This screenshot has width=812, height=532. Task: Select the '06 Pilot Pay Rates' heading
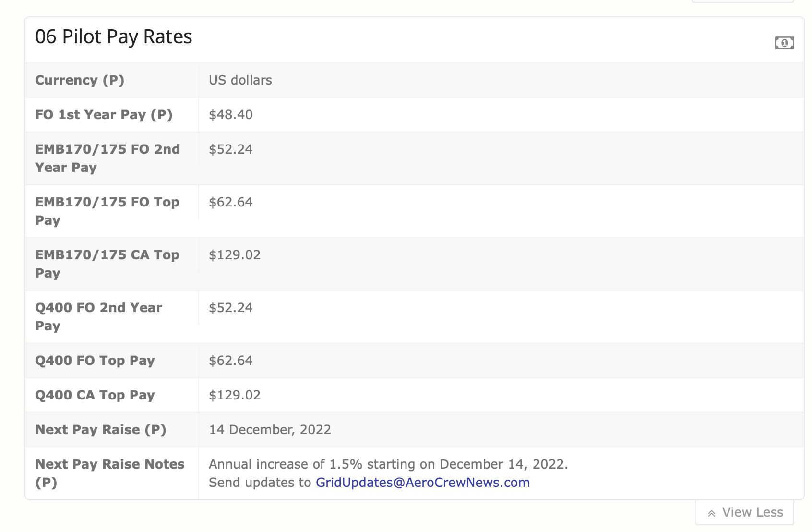tap(114, 36)
